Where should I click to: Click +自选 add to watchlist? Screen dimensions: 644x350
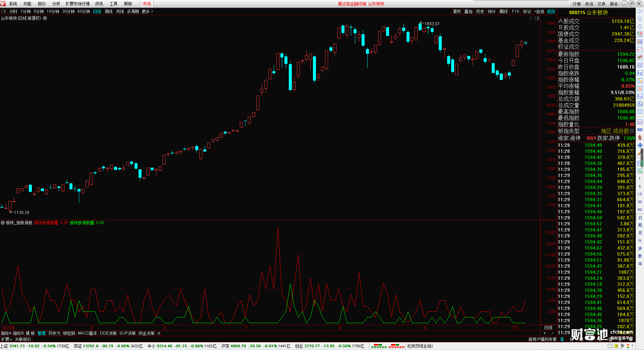coord(539,11)
